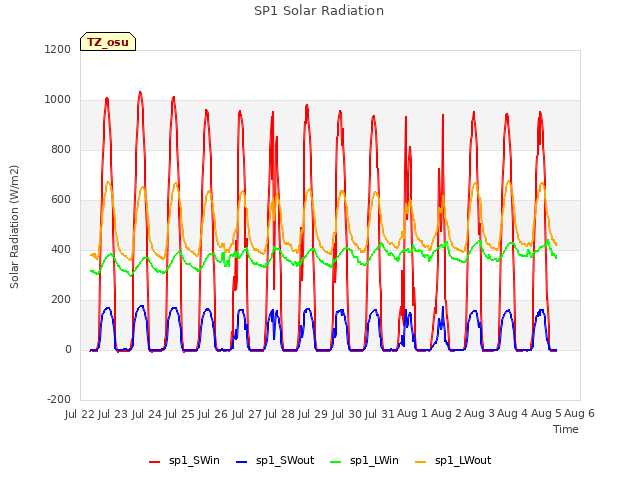Click the green sp1_LWin legend color marker

point(336,462)
